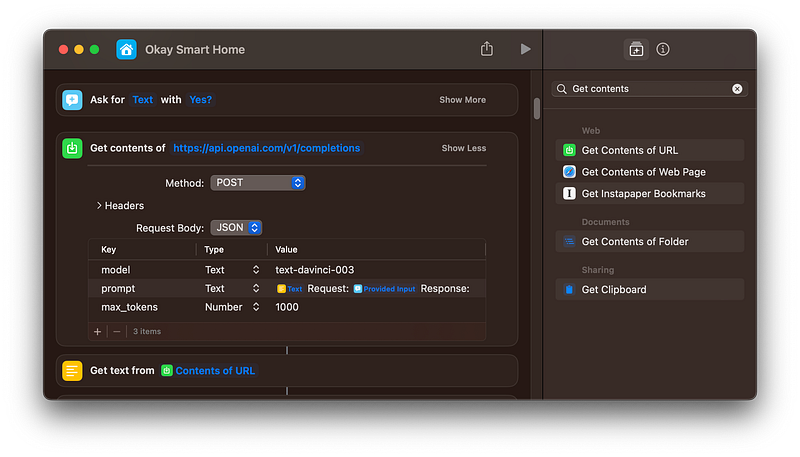The image size is (800, 457).
Task: Click the folder contents icon in Documents
Action: 569,241
